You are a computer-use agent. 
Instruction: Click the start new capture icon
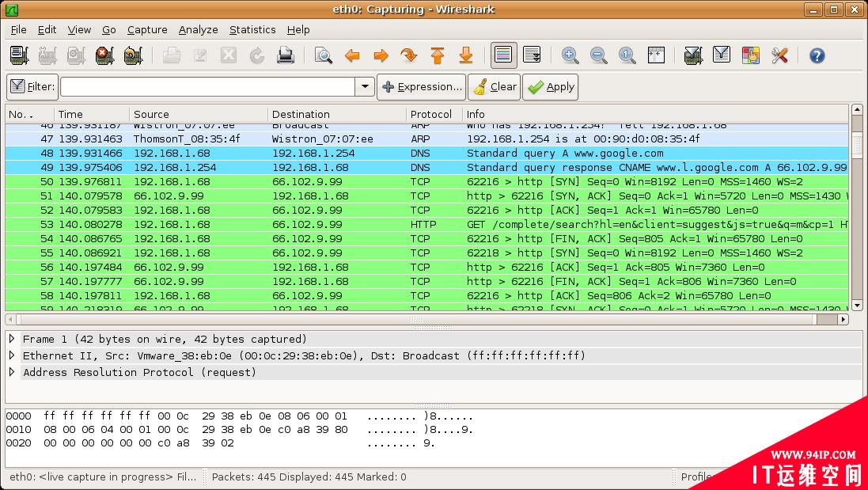pyautogui.click(x=77, y=55)
